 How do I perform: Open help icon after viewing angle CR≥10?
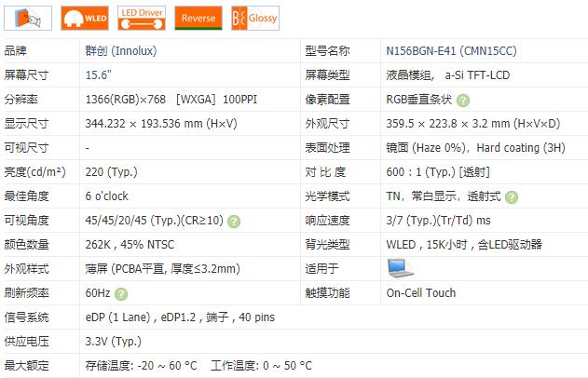click(234, 222)
